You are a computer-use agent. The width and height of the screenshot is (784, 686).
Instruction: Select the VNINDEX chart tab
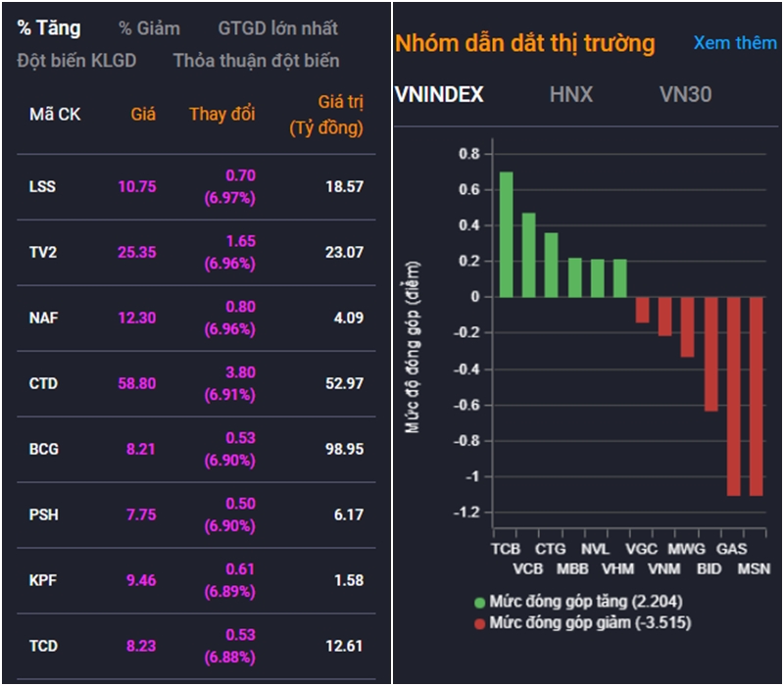coord(439,95)
